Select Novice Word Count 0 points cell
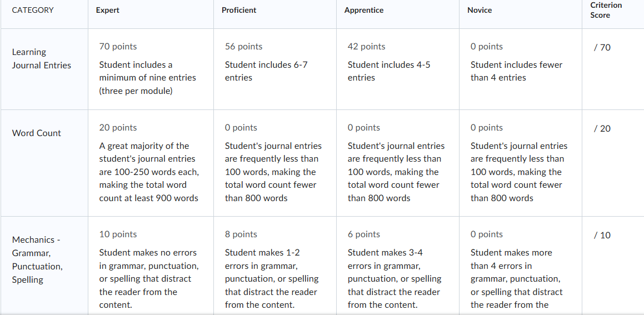 (521, 163)
